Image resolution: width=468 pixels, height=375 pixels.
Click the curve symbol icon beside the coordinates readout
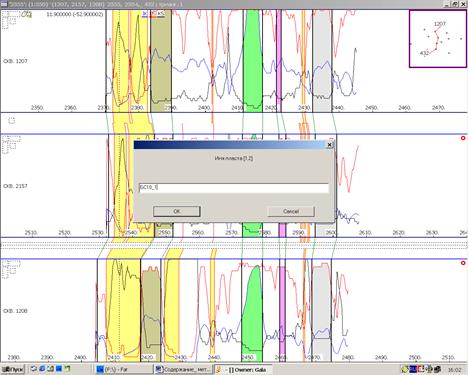pos(26,14)
